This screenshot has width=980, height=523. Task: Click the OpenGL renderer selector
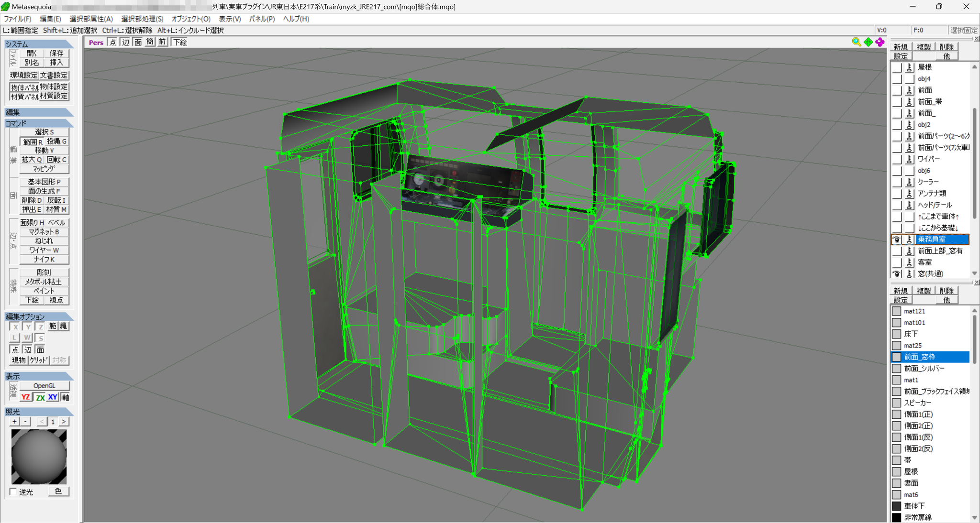[45, 386]
